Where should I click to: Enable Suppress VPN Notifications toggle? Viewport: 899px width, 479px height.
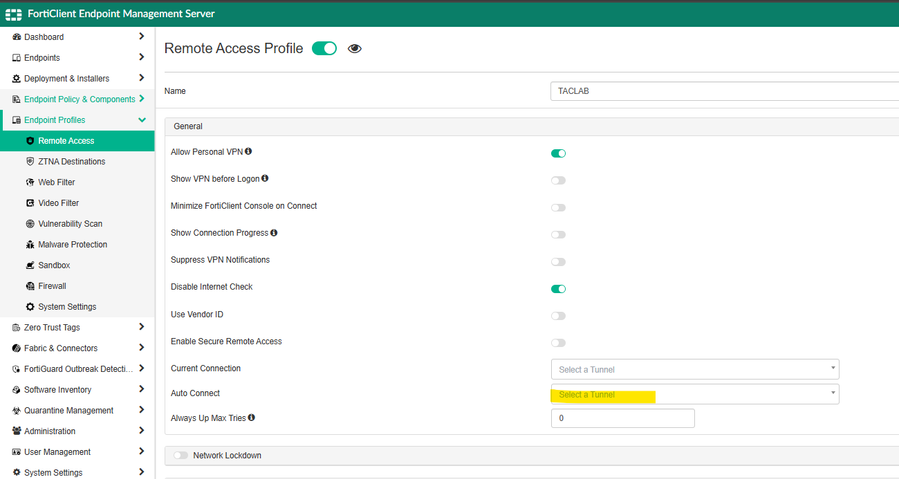click(x=558, y=262)
